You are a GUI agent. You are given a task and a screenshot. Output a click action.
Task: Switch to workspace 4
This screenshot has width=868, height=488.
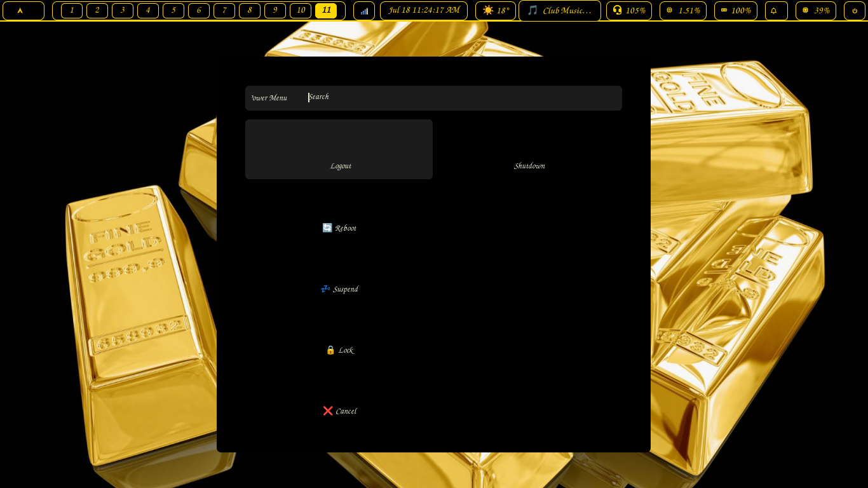pos(148,11)
